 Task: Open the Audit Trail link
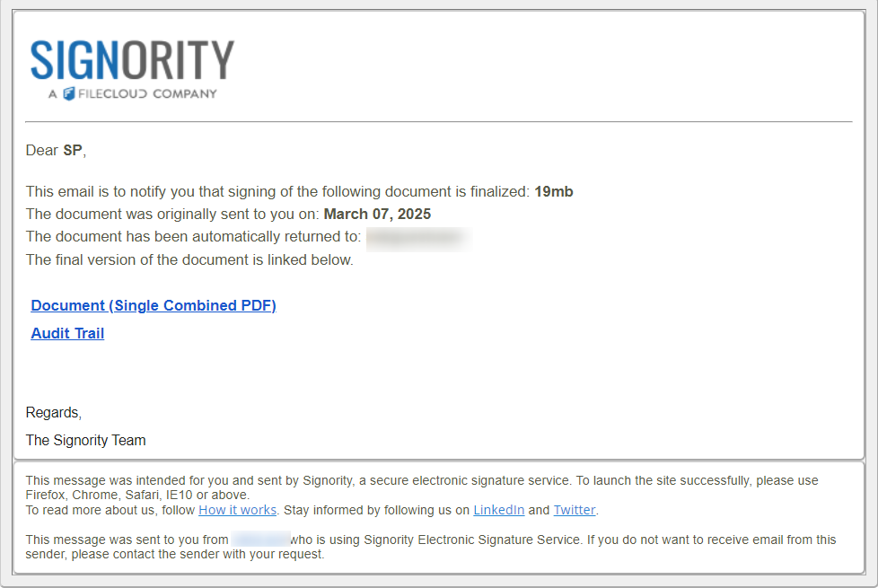pos(67,334)
